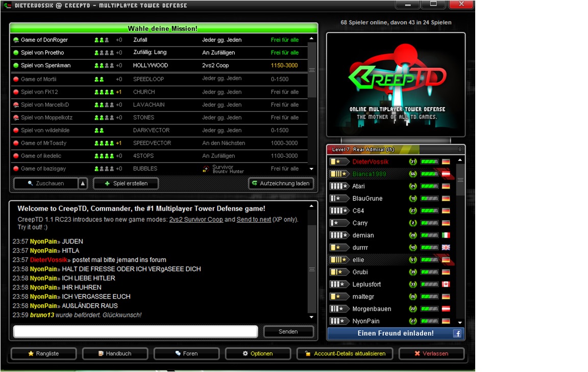Viewport: 588px width, 372px height.
Task: Click chat panel scroll-up arrow
Action: (x=311, y=206)
